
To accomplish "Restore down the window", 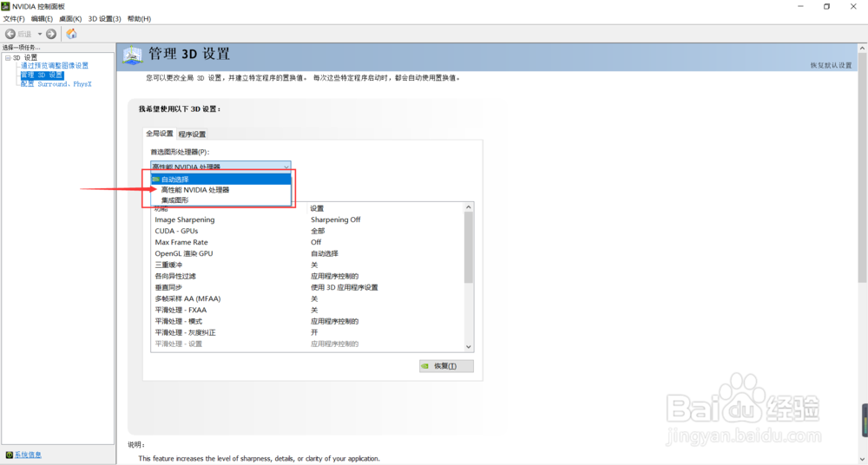I will click(x=826, y=7).
